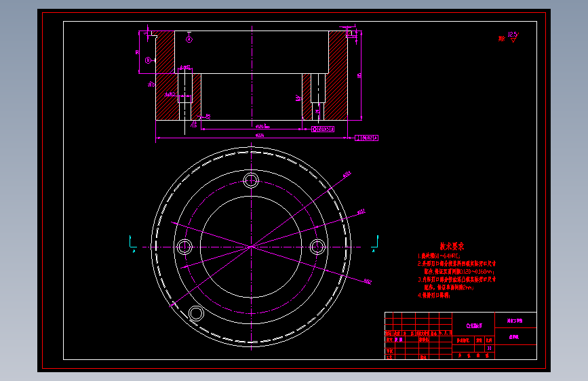588x381 pixels.
Task: Select the 110 height dimension on right
Action: (x=359, y=75)
